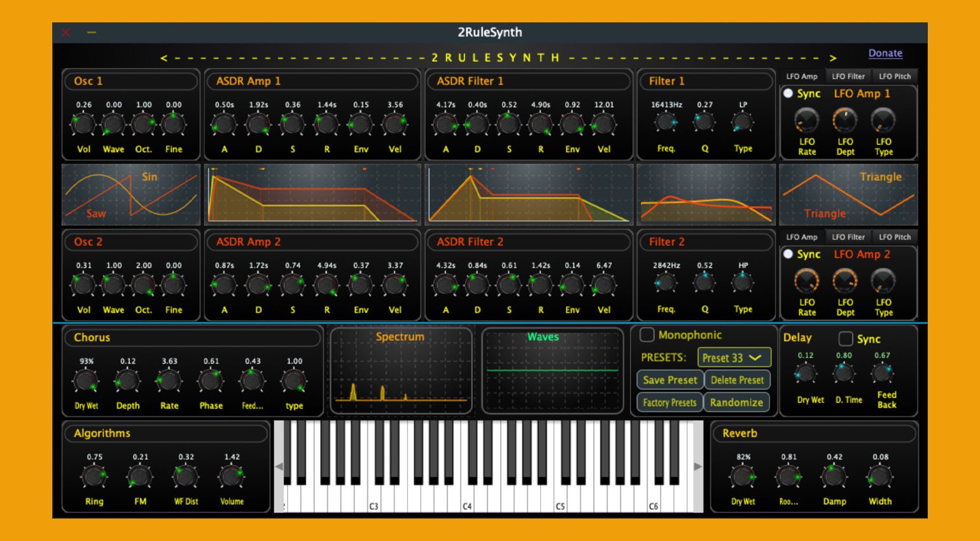Viewport: 980px width, 541px height.
Task: Click Reverb Damp knob
Action: [834, 476]
